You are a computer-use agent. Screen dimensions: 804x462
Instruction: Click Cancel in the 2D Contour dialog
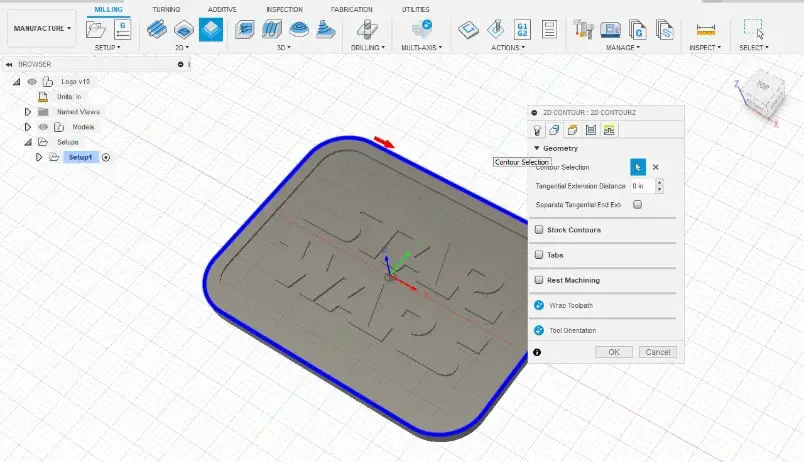coord(657,352)
